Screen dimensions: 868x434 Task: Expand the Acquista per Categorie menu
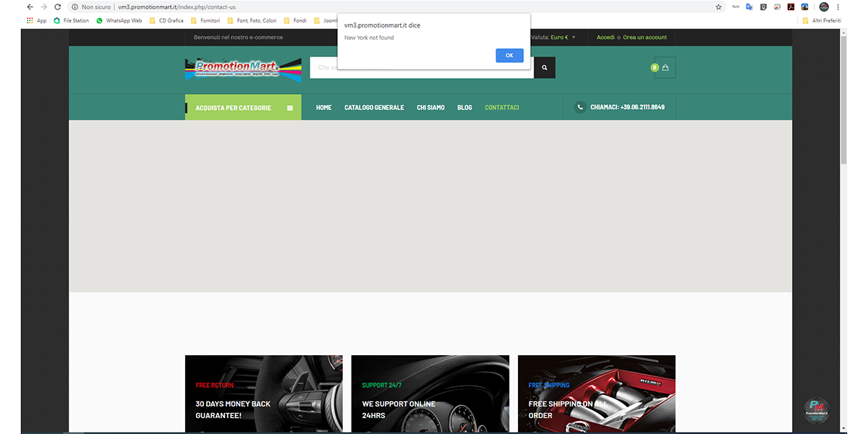243,108
